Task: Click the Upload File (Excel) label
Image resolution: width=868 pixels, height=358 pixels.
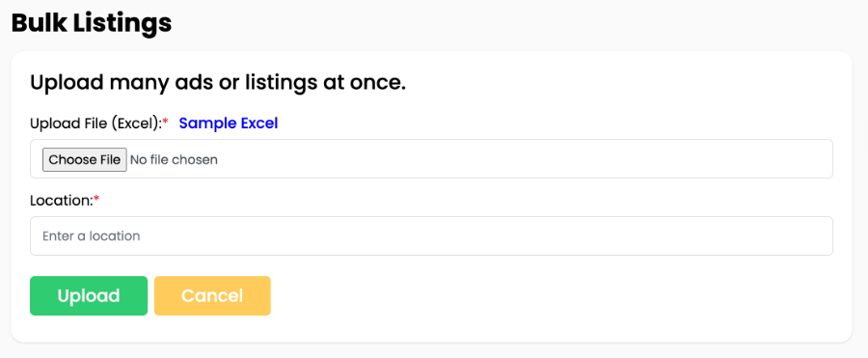Action: pos(95,124)
